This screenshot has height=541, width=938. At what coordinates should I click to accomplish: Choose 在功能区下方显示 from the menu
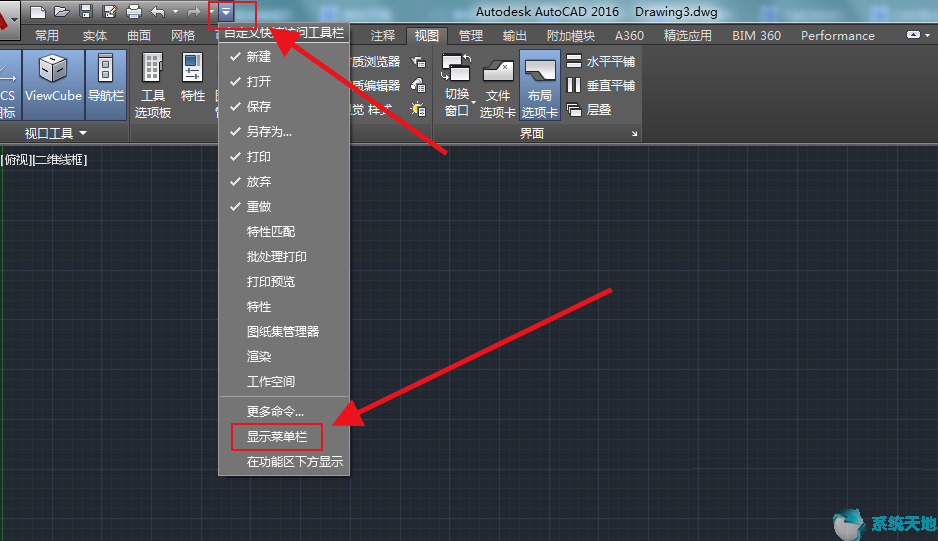click(284, 462)
